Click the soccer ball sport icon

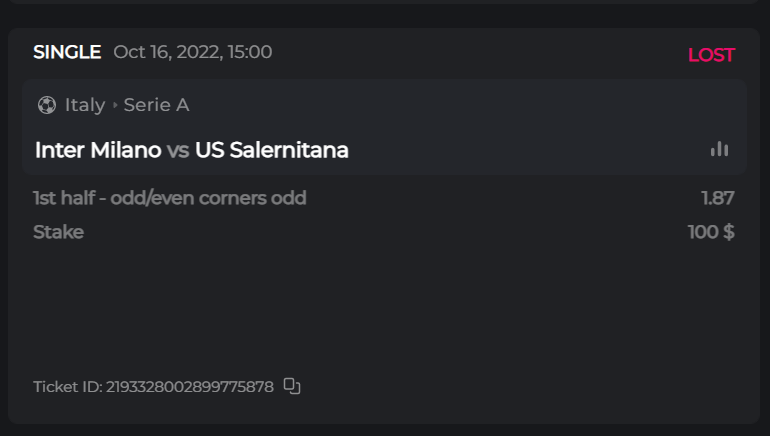click(47, 105)
